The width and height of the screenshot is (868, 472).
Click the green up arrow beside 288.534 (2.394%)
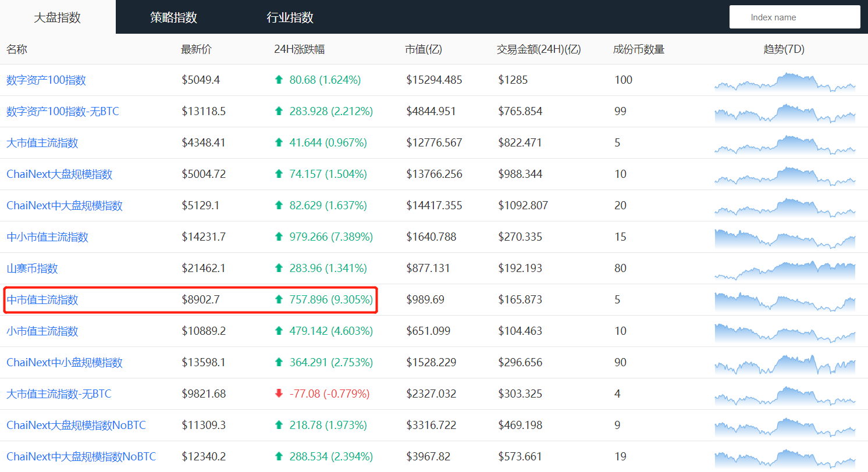(x=279, y=457)
